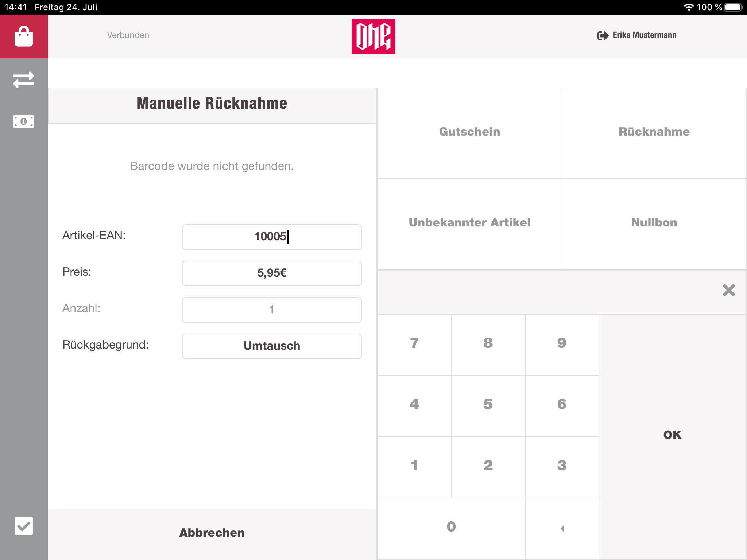
Task: Click the close X button on keypad
Action: pyautogui.click(x=728, y=290)
